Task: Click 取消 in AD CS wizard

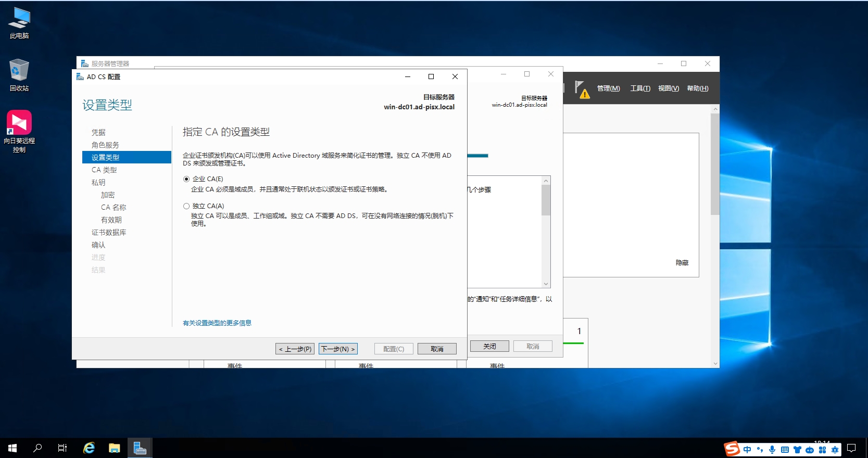Action: [x=437, y=349]
